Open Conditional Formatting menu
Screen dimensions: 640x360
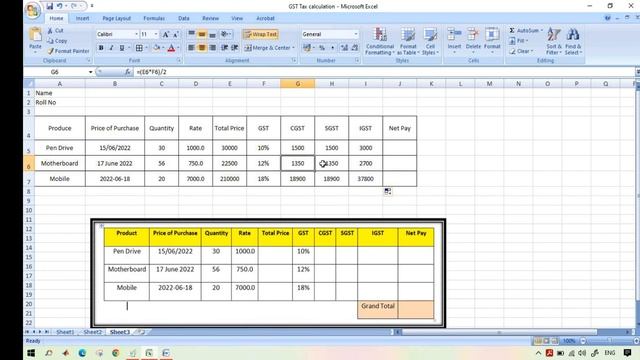point(380,41)
